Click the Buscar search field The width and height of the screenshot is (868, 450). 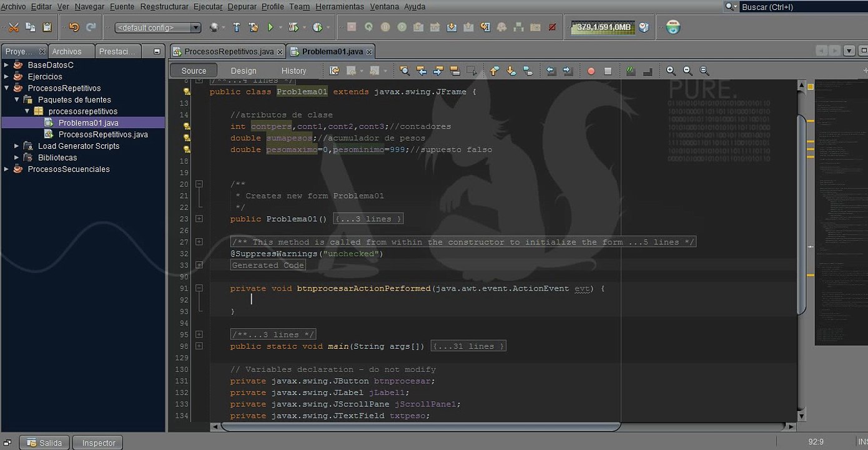click(804, 7)
